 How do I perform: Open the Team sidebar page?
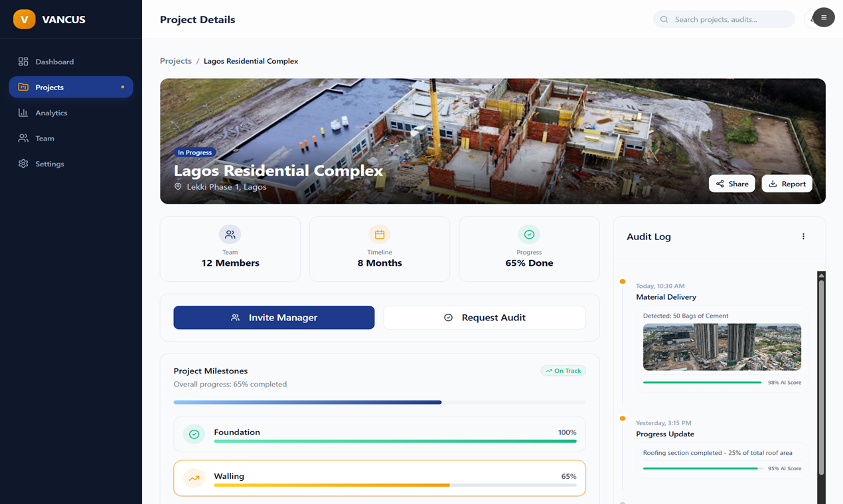pyautogui.click(x=71, y=138)
